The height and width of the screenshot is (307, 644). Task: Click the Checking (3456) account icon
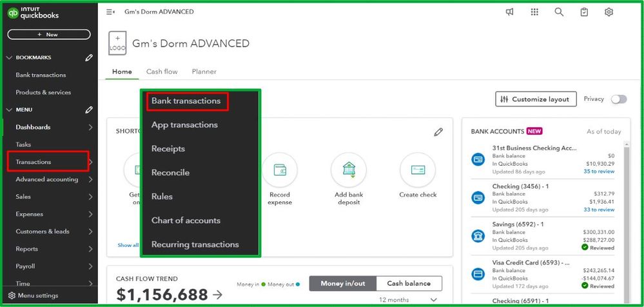tap(478, 198)
